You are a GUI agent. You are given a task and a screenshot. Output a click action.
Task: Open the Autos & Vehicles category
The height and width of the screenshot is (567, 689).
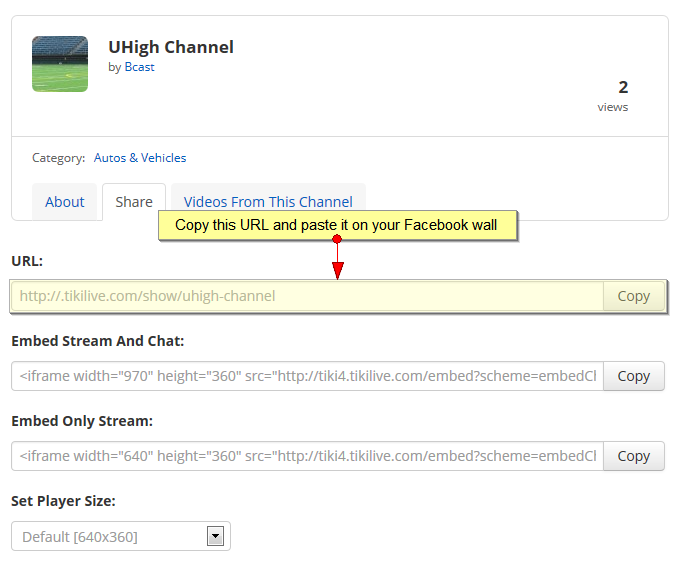(140, 158)
